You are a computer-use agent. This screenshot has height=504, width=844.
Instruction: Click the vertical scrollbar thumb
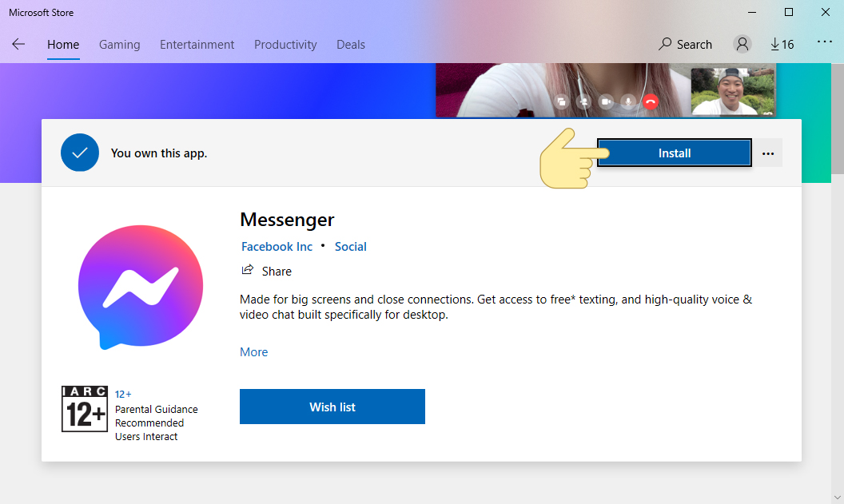pos(837,118)
